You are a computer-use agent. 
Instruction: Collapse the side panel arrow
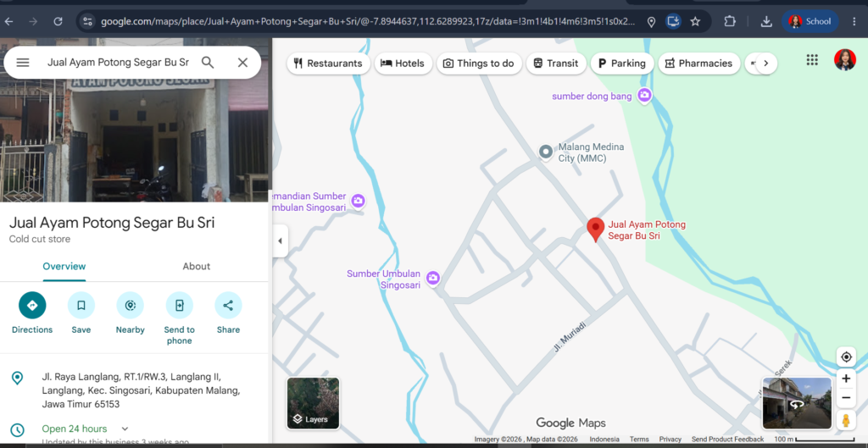pos(280,241)
